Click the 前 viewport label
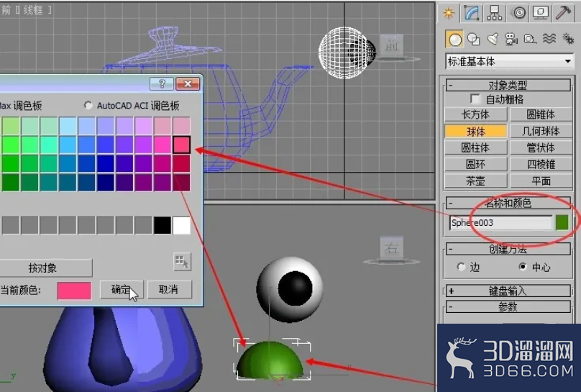 pos(6,10)
